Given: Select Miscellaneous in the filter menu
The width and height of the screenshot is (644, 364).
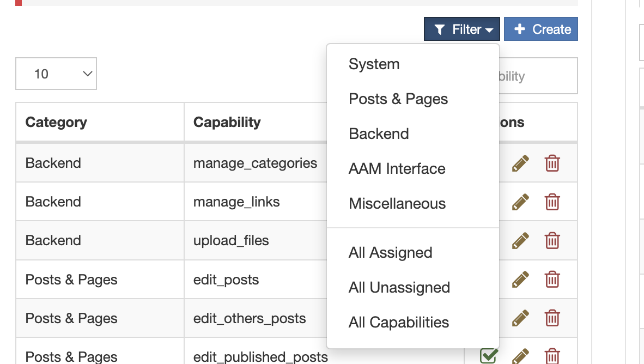Looking at the screenshot, I should (397, 203).
